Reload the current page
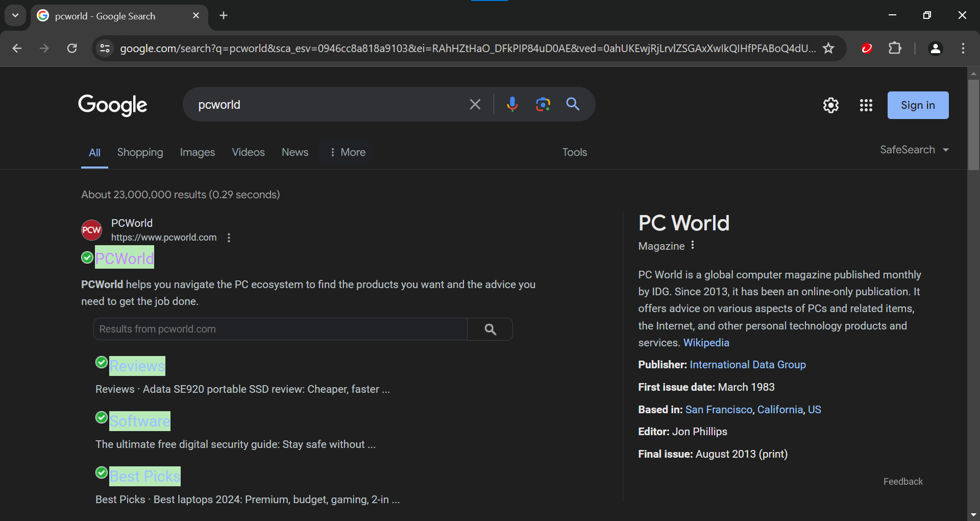980x521 pixels. 72,49
